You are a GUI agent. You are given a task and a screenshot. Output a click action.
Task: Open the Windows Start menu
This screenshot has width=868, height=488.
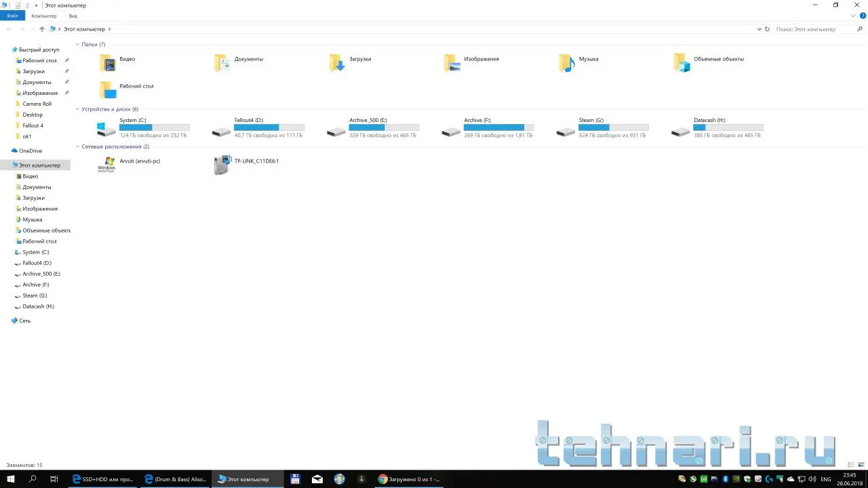coord(11,479)
